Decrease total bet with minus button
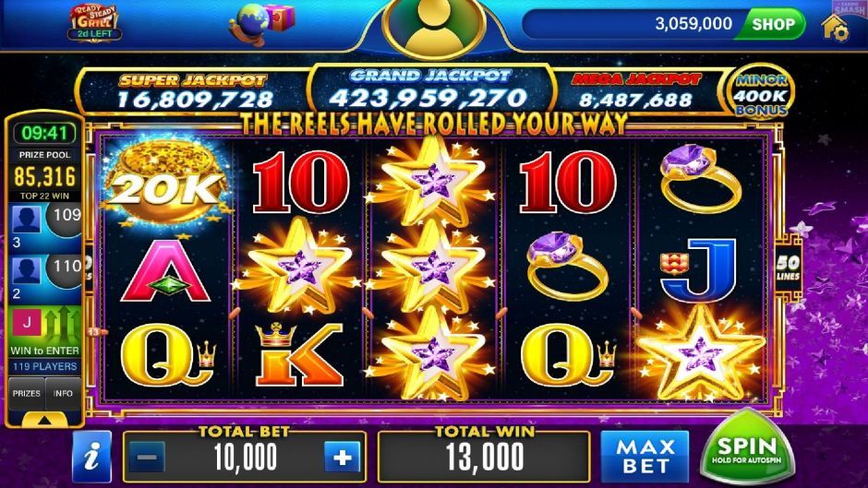Viewport: 868px width, 488px height. [147, 458]
